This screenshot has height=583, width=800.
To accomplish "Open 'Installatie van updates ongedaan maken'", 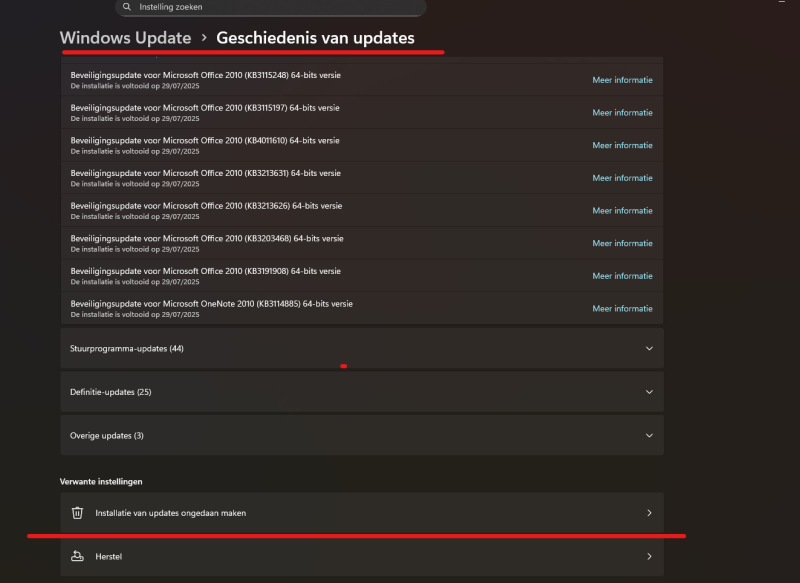I will [x=362, y=513].
